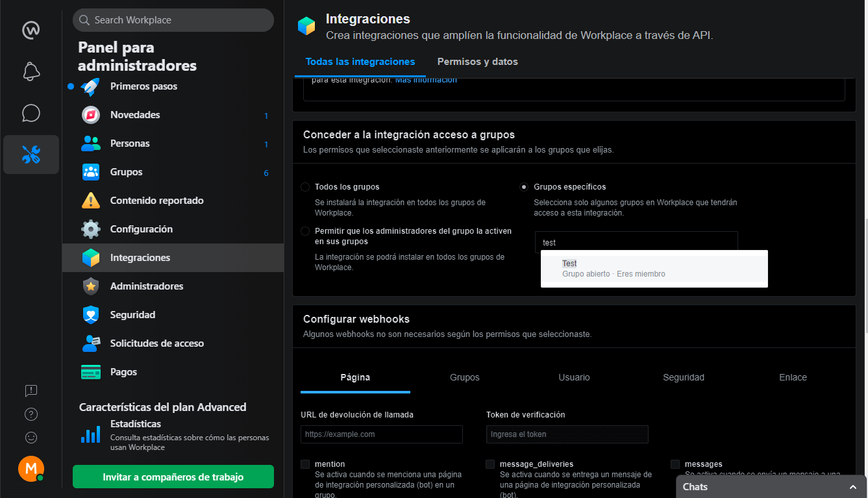Click the Integraciones header cube icon
The width and height of the screenshot is (868, 498).
coord(306,26)
